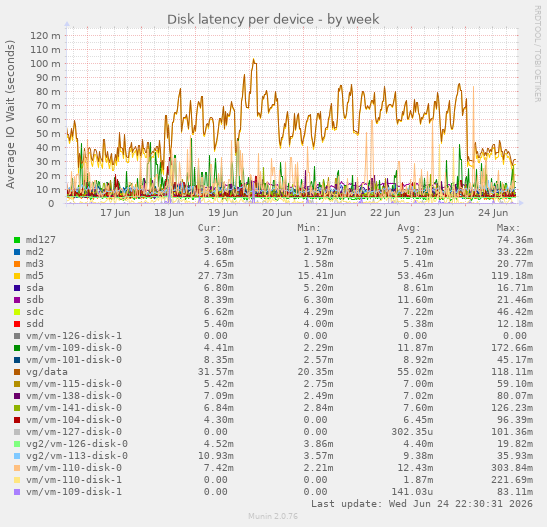
Task: Click the md5 yellow legend swatch
Action: click(17, 276)
